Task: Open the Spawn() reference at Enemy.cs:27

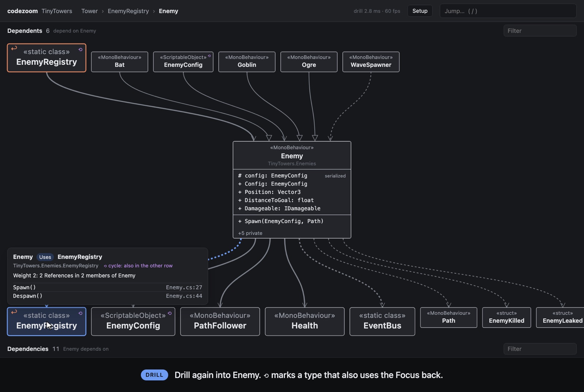Action: click(108, 287)
